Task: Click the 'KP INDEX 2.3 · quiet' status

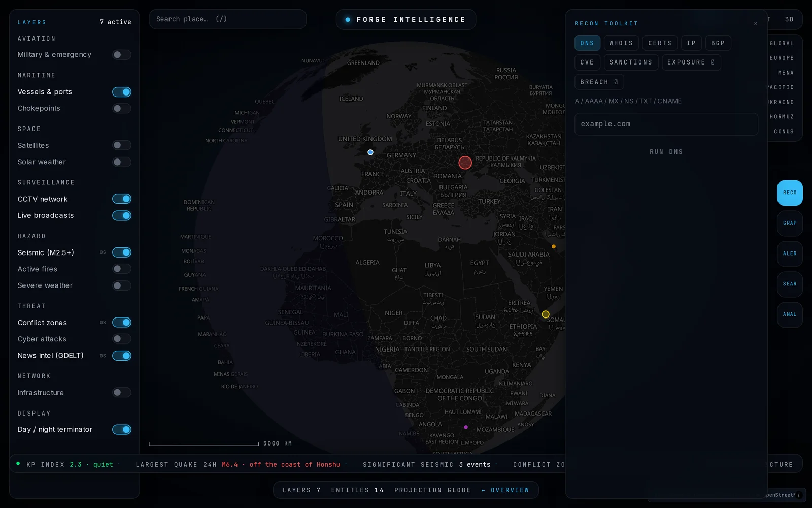Action: (70, 465)
